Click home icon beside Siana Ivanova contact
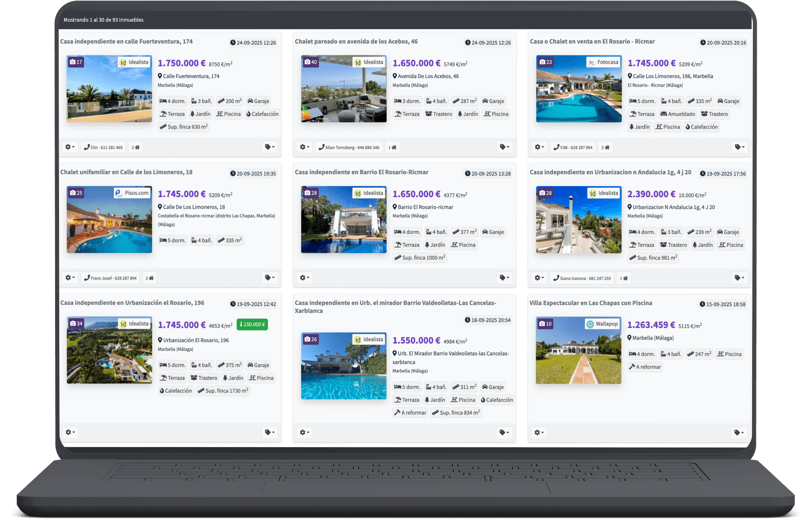 tap(624, 278)
